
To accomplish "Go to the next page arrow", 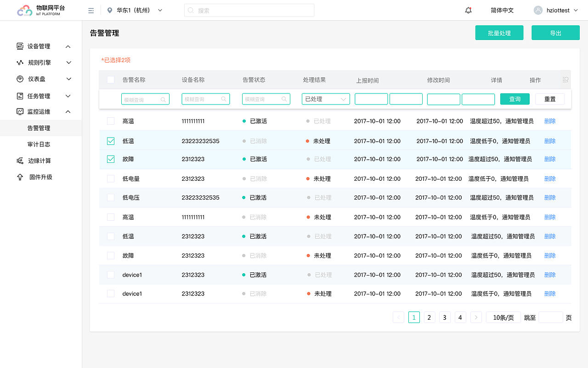I will [476, 317].
